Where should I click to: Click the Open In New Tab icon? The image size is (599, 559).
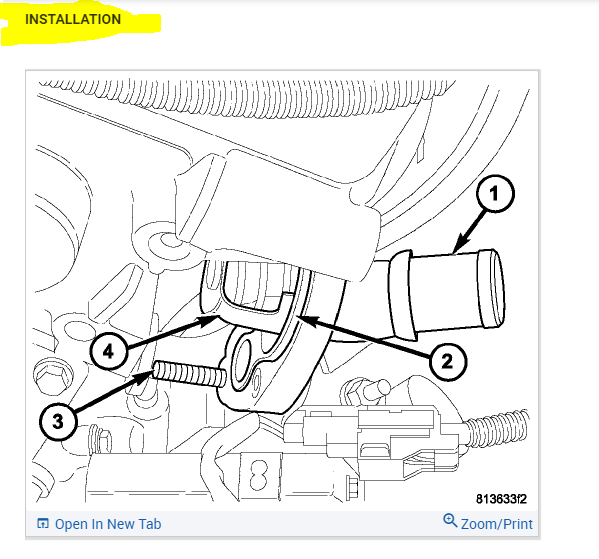pos(43,523)
